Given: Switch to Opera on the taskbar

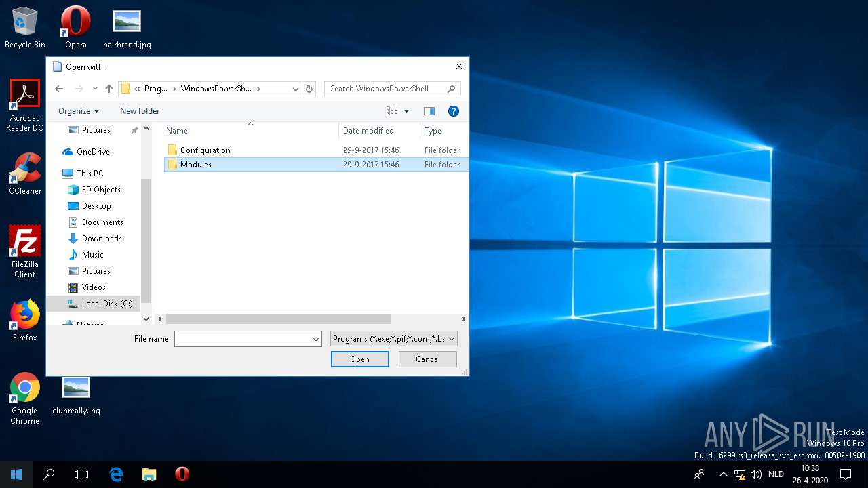Looking at the screenshot, I should (x=182, y=474).
